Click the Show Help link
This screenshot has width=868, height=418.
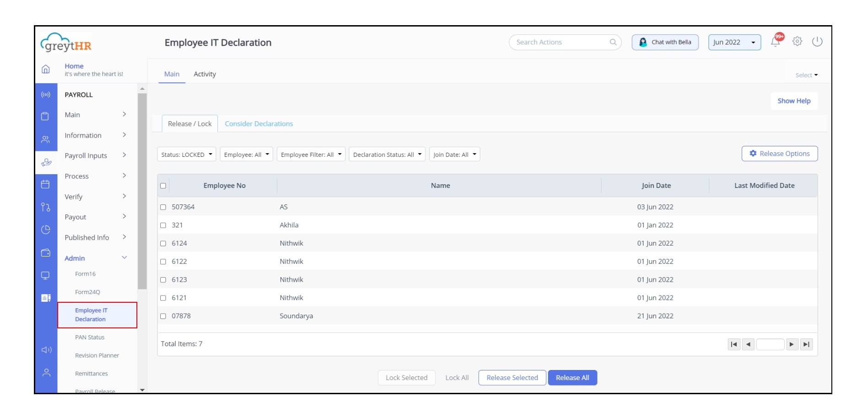click(x=794, y=101)
